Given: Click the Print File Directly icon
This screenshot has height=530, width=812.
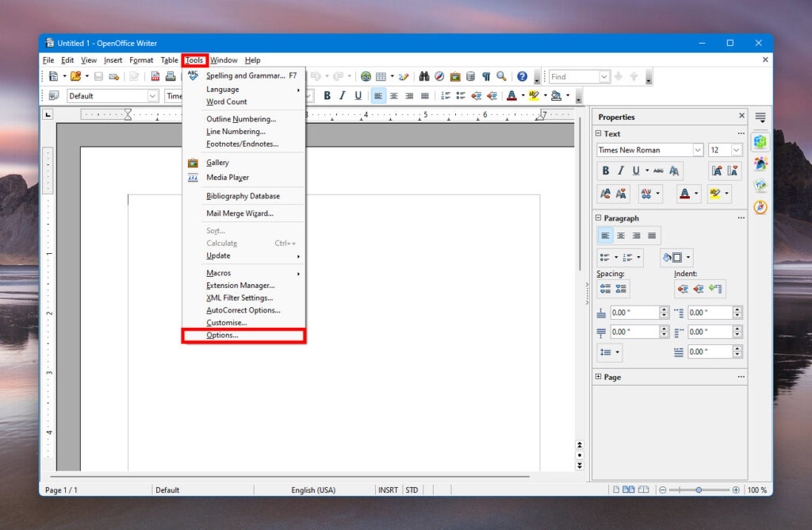Looking at the screenshot, I should click(x=170, y=76).
